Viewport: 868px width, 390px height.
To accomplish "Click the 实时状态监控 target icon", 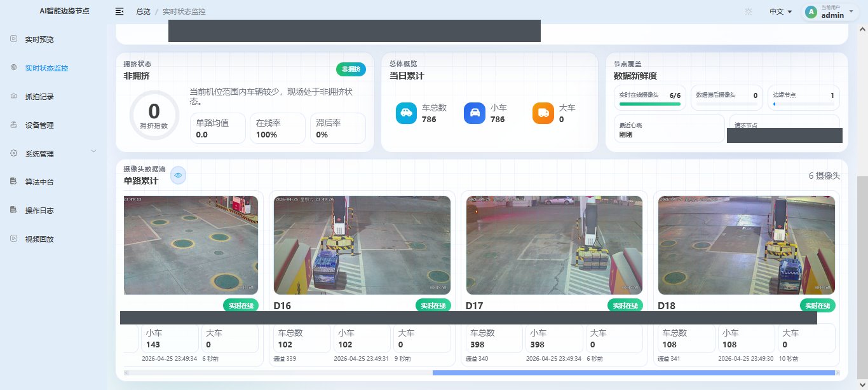I will coord(13,67).
